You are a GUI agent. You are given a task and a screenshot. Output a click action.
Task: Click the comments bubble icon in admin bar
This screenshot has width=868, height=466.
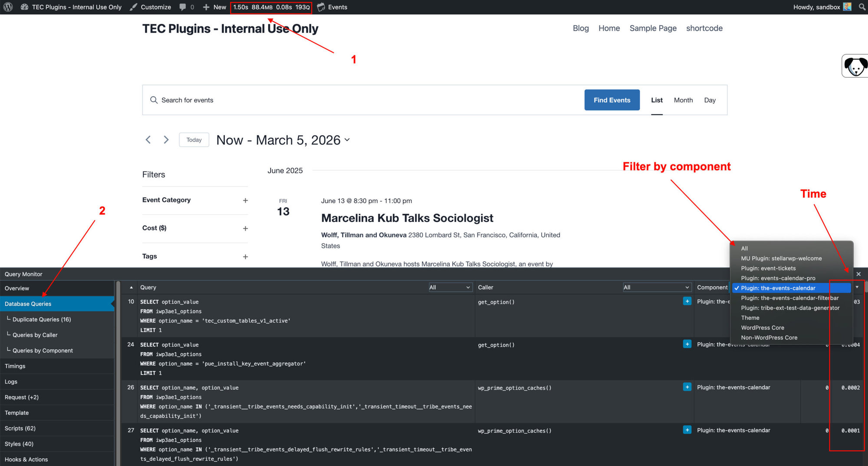(183, 7)
